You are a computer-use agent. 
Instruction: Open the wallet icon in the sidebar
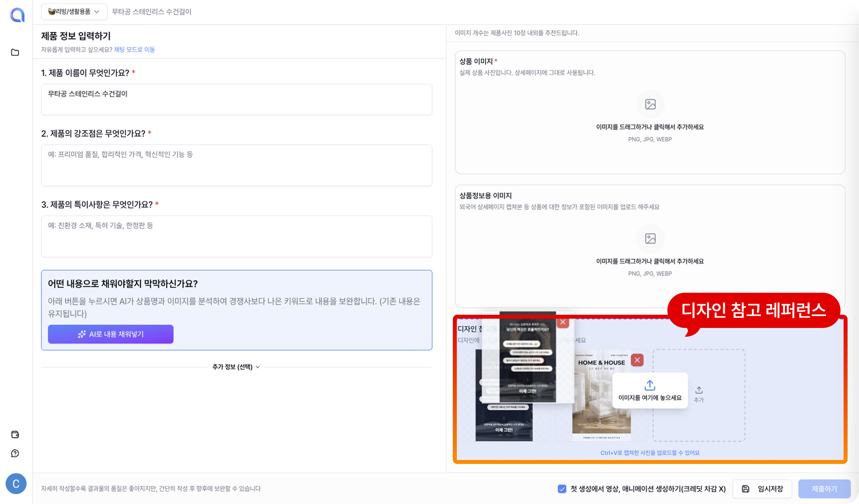tap(15, 434)
